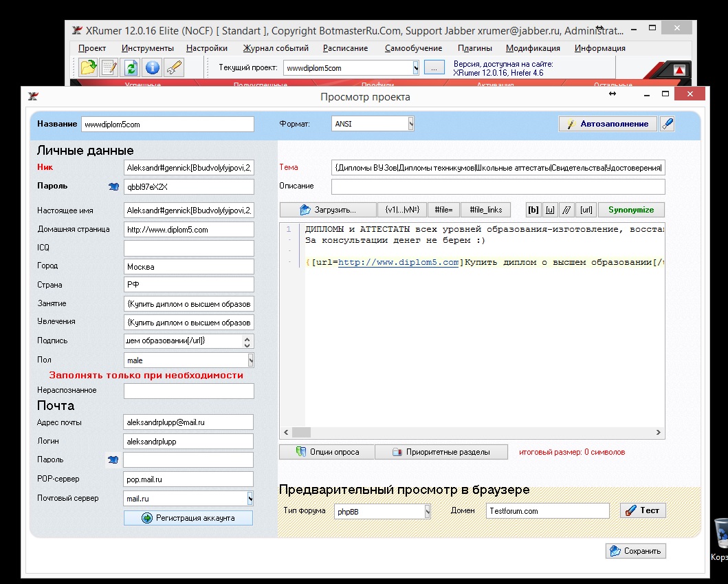Expand the Формат ANSI dropdown
Viewport: 728px width, 584px height.
click(410, 124)
